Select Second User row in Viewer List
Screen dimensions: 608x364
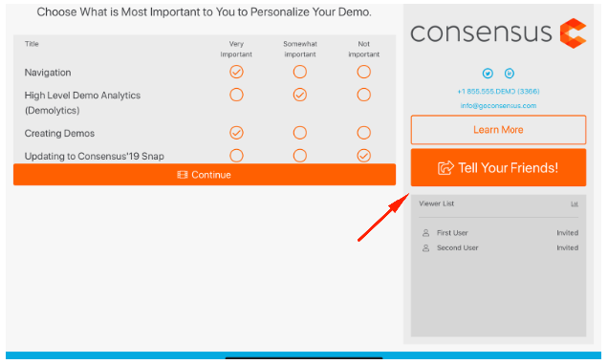[500, 248]
